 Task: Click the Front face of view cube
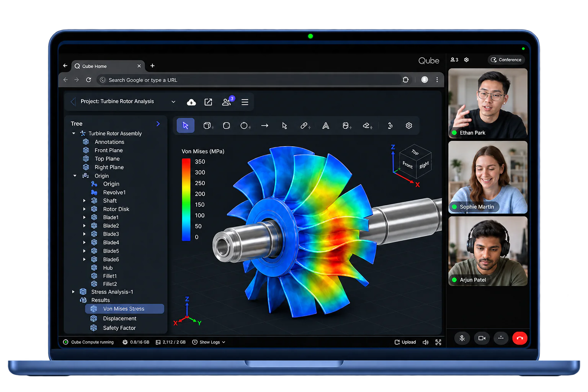[408, 165]
